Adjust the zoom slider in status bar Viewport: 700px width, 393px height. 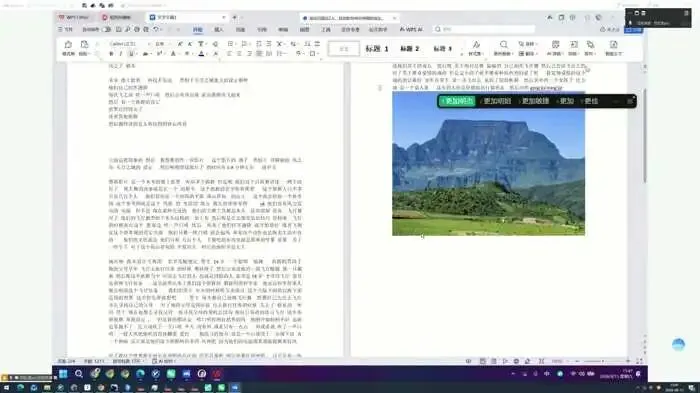[602, 361]
